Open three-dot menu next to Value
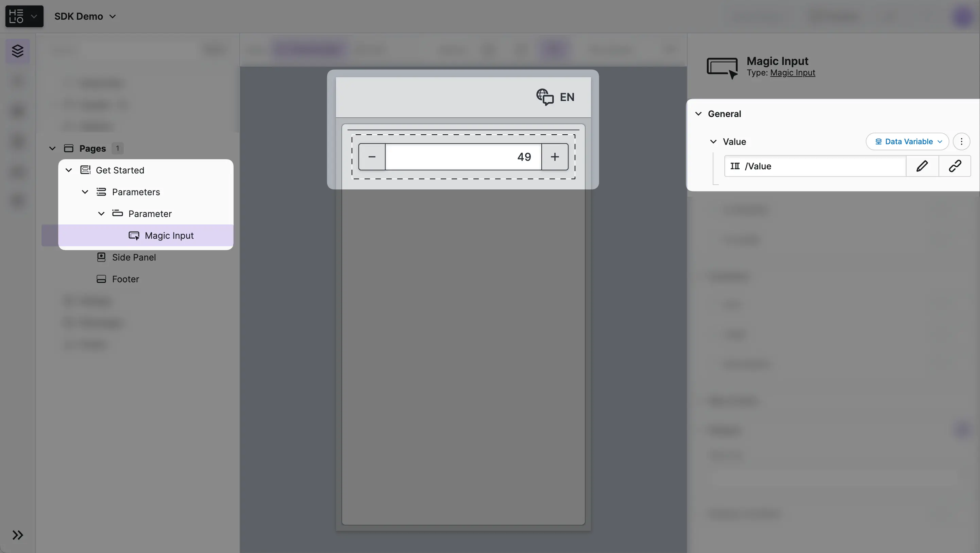Image resolution: width=980 pixels, height=553 pixels. tap(961, 141)
